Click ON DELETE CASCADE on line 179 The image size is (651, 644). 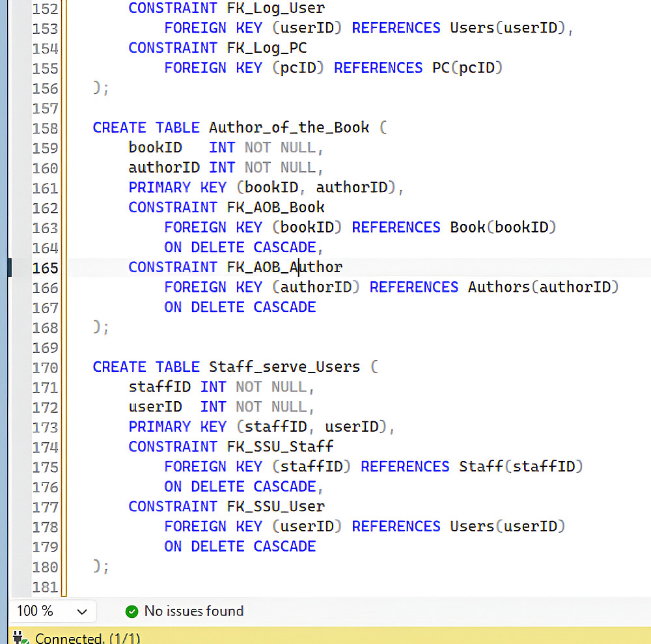240,546
